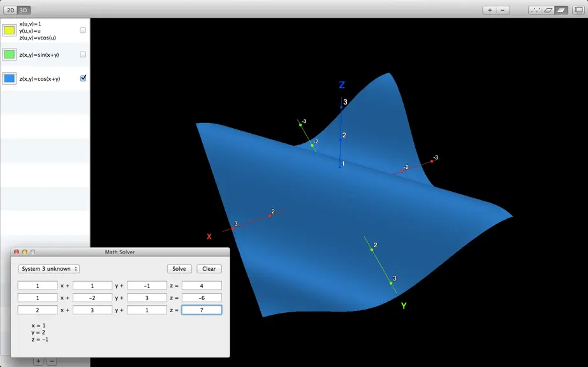Remove equation with bottom minus button
The image size is (588, 367).
tap(52, 361)
